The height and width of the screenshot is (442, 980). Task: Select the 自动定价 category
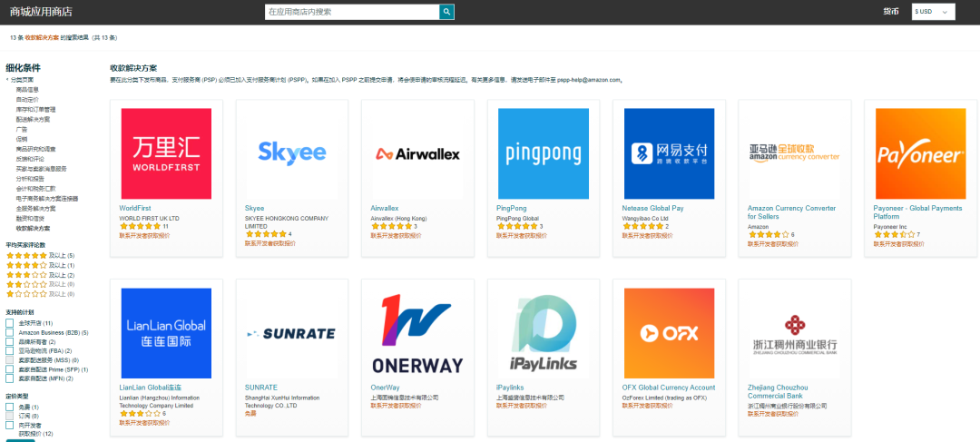27,100
